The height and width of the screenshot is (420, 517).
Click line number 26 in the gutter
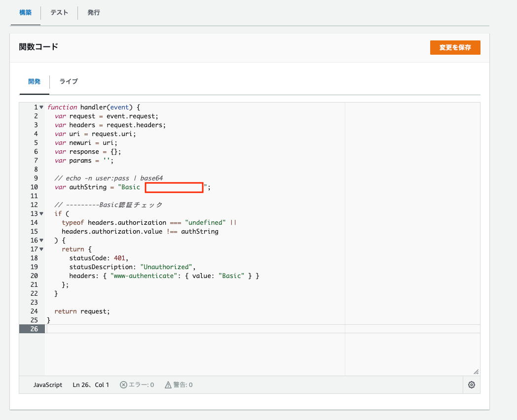click(35, 329)
